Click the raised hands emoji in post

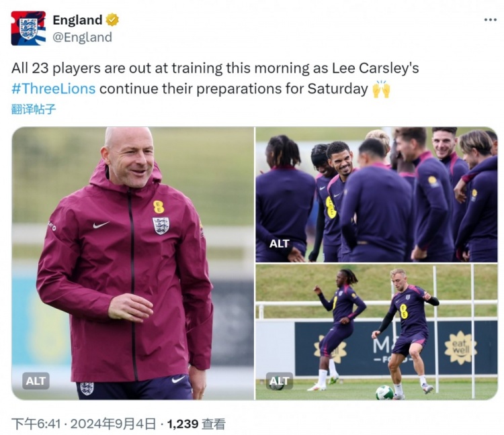(x=381, y=89)
